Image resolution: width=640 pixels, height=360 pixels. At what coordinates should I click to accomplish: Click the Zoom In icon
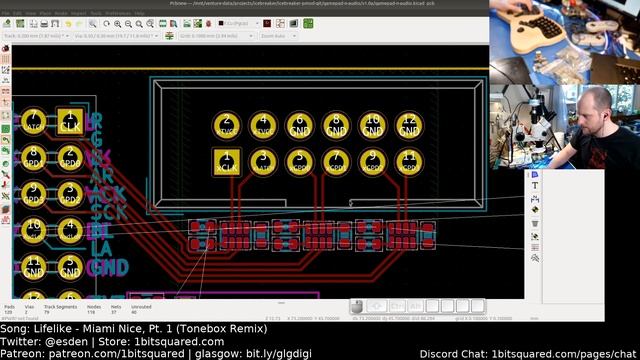pyautogui.click(x=118, y=24)
